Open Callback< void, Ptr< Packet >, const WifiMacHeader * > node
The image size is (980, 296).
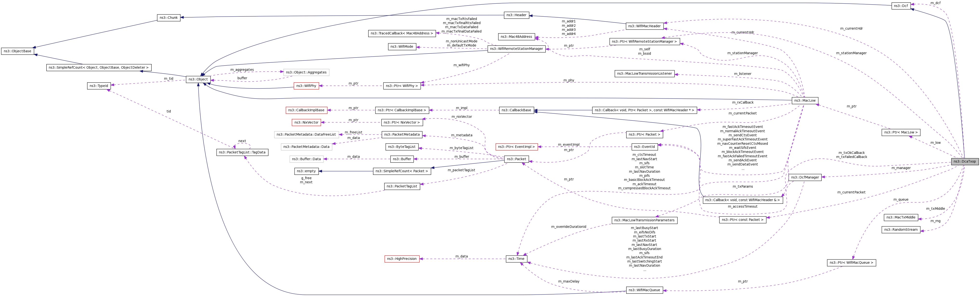pyautogui.click(x=645, y=110)
